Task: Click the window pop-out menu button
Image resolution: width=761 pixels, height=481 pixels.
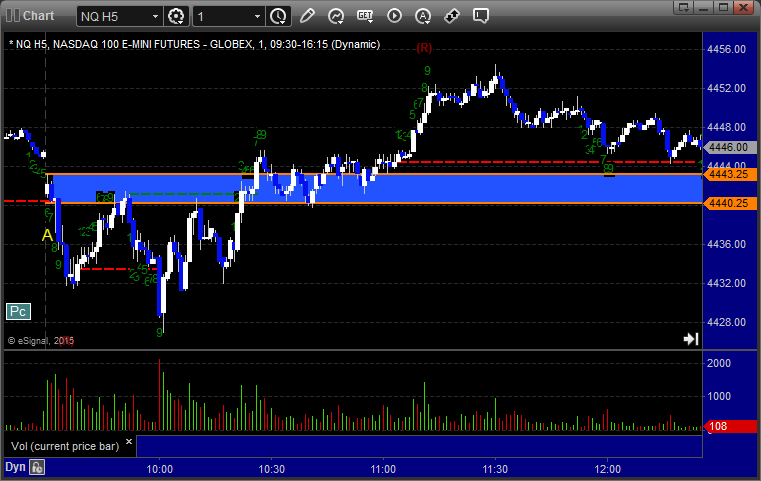Action: coord(683,7)
